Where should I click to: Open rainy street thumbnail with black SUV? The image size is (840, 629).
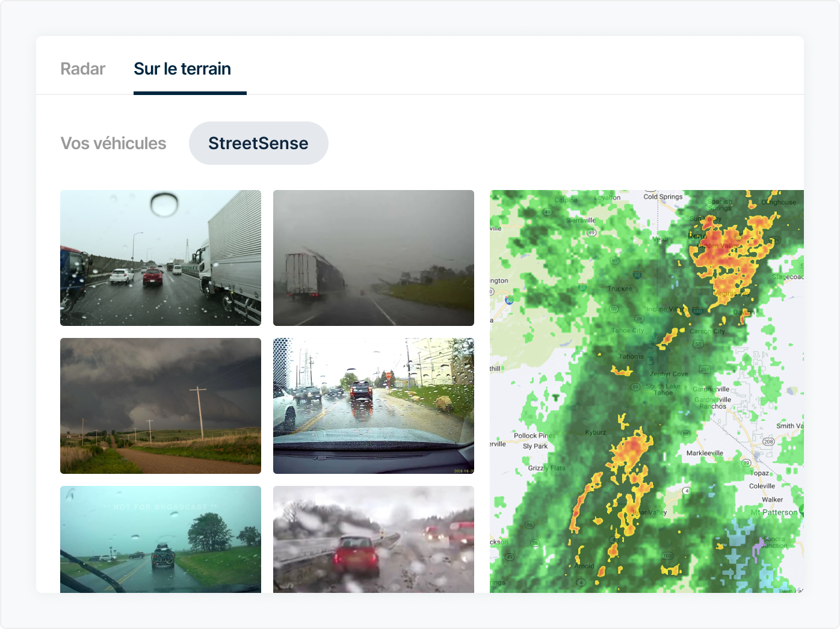click(x=374, y=406)
